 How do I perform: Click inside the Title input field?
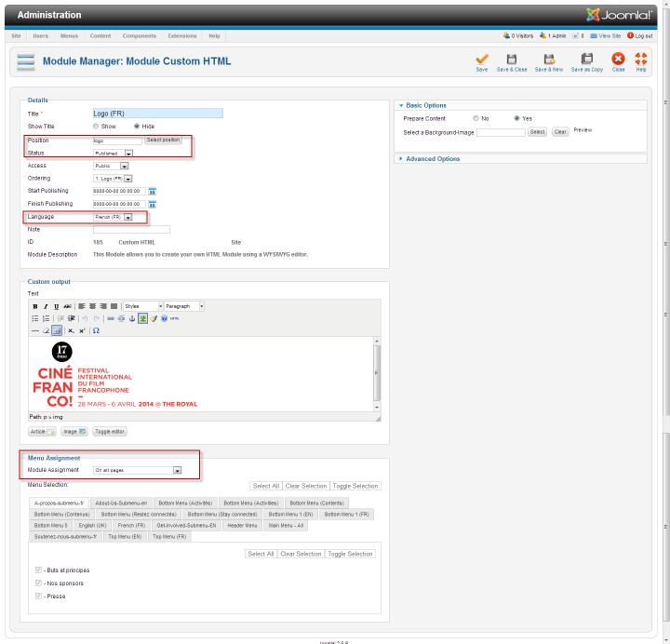157,114
